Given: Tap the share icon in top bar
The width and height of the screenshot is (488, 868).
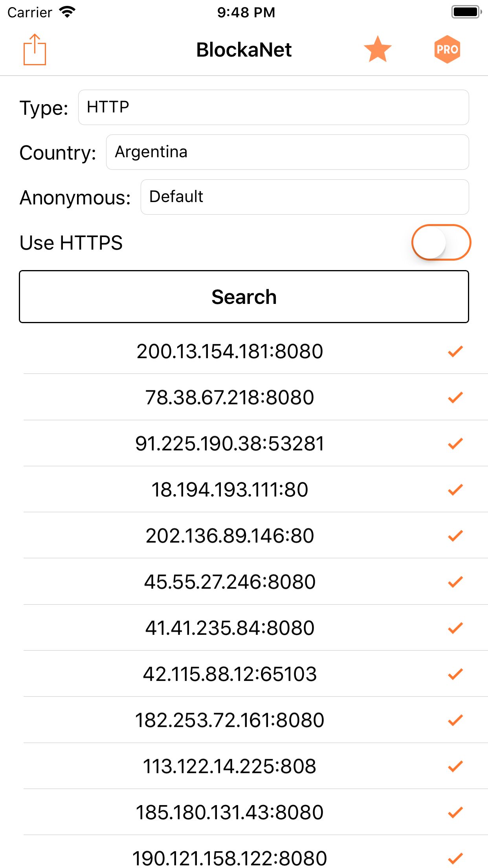Looking at the screenshot, I should (35, 50).
